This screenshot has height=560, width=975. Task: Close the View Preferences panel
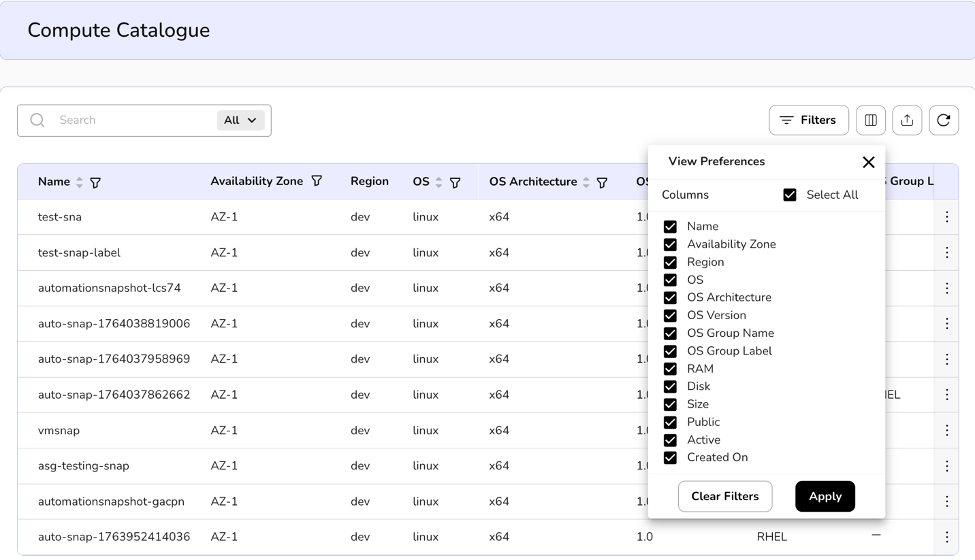click(868, 162)
